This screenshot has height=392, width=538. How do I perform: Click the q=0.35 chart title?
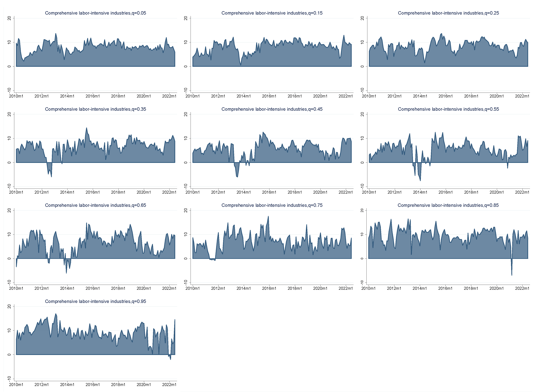click(95, 109)
